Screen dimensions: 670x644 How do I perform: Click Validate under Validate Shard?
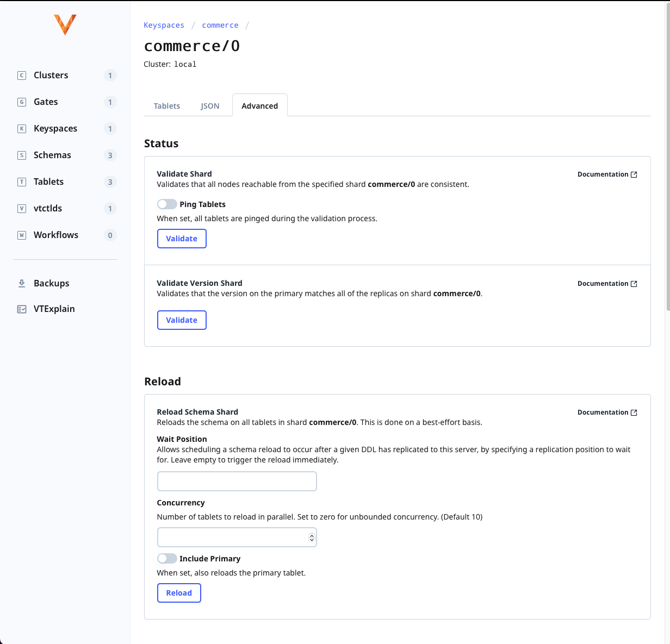[x=182, y=238]
